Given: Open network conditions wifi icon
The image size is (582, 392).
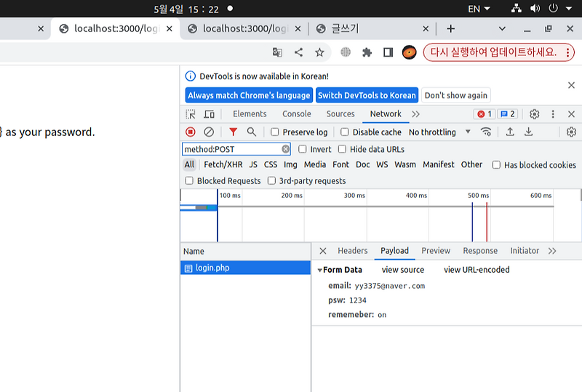Looking at the screenshot, I should pyautogui.click(x=486, y=132).
